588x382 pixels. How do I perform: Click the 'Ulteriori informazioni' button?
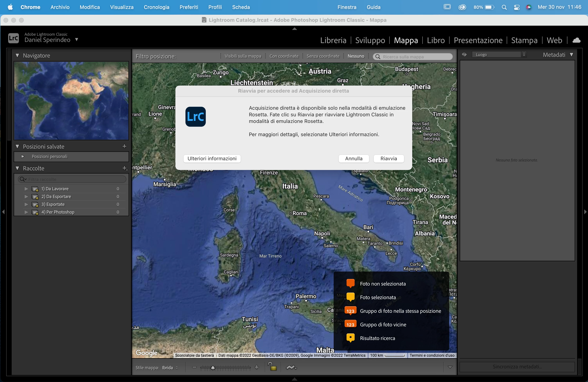(212, 159)
